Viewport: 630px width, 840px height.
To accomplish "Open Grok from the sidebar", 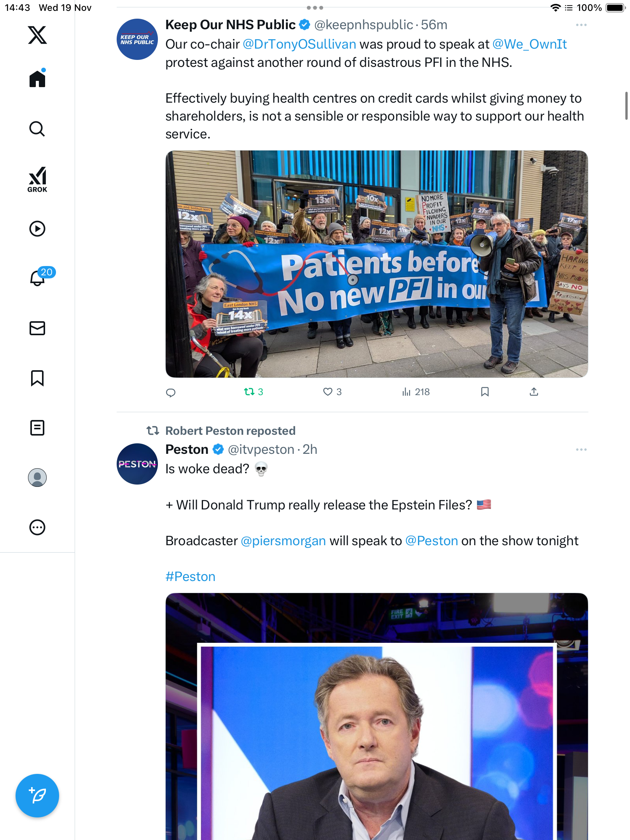I will click(x=37, y=179).
